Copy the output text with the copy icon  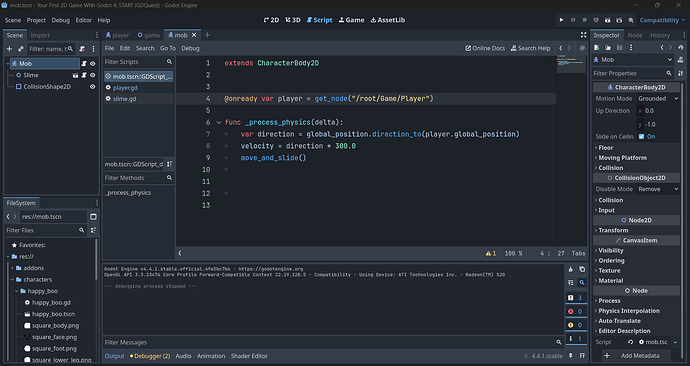click(582, 269)
